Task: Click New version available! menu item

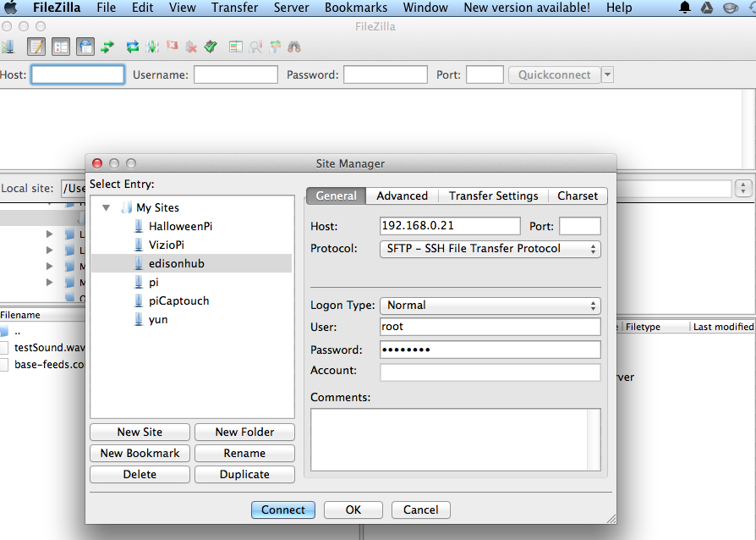Action: [527, 8]
